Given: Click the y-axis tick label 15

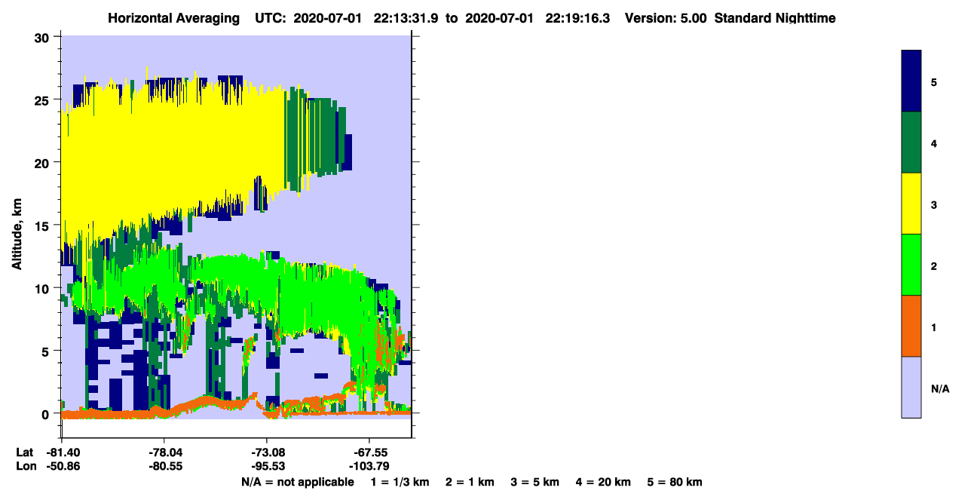Looking at the screenshot, I should (x=44, y=225).
